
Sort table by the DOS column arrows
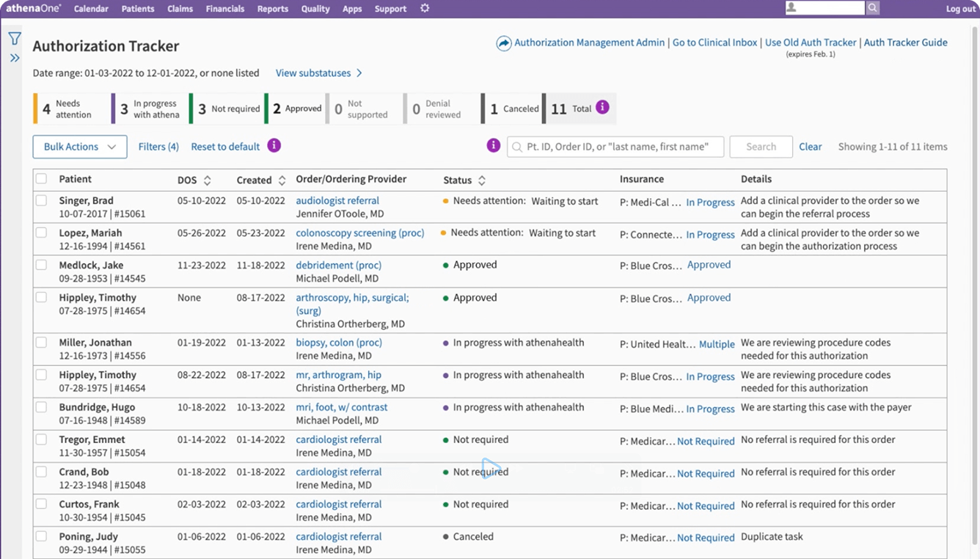click(x=208, y=180)
